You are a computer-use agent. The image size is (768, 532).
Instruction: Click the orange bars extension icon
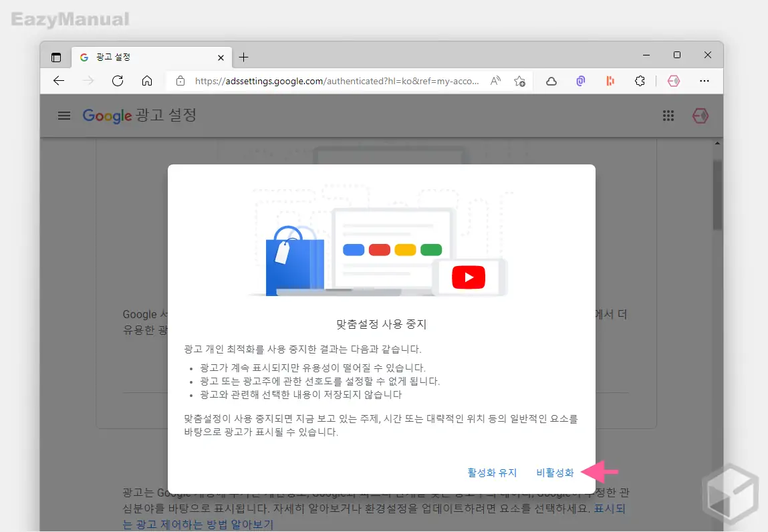610,81
